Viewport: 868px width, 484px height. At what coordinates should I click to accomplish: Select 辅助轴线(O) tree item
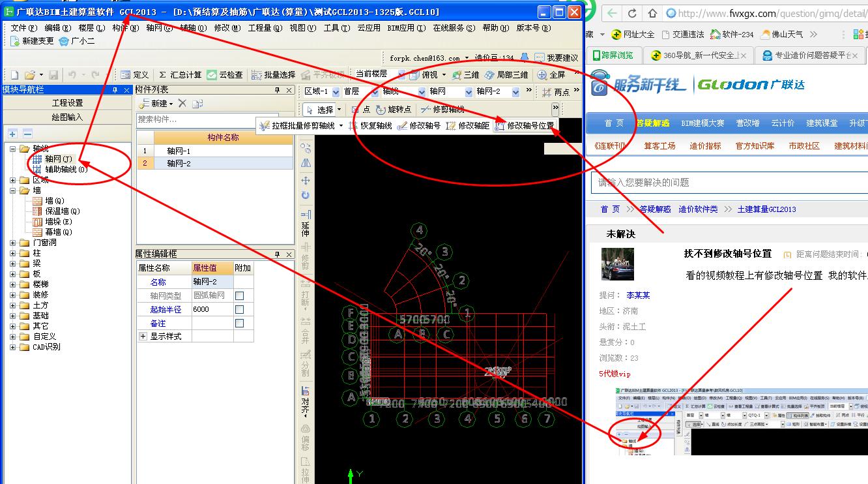point(60,170)
